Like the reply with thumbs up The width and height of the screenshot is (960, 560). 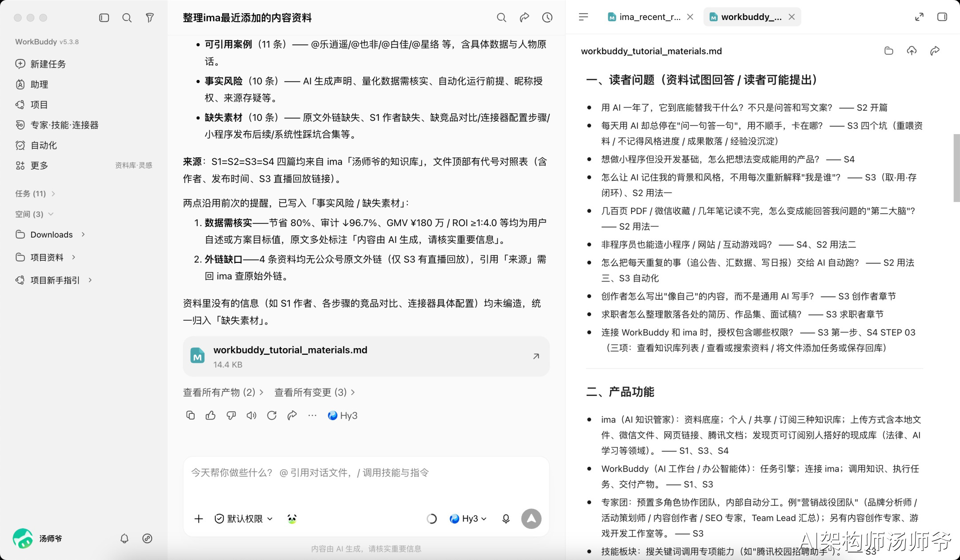(x=211, y=415)
